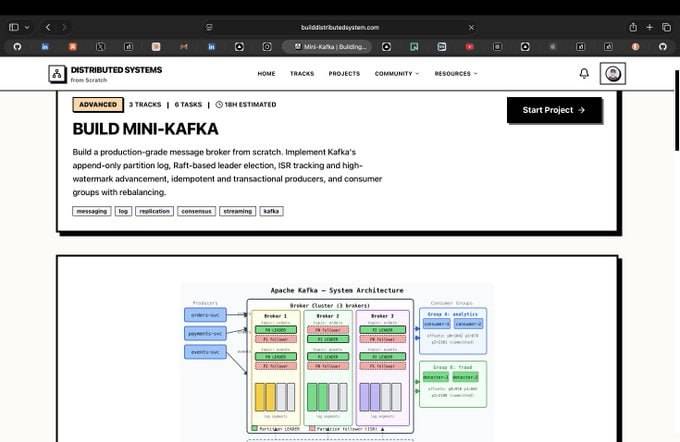
Task: Click the Distributed Systems site logo icon
Action: coord(57,74)
